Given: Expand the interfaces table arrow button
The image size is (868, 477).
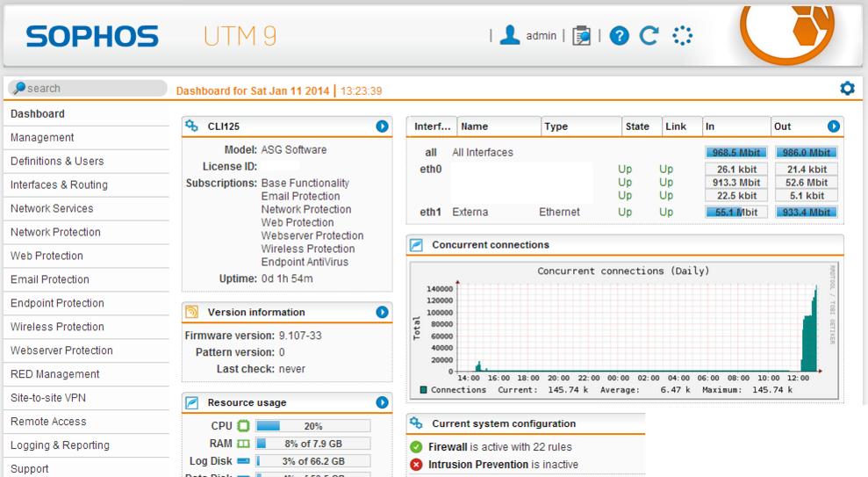Looking at the screenshot, I should click(x=834, y=126).
